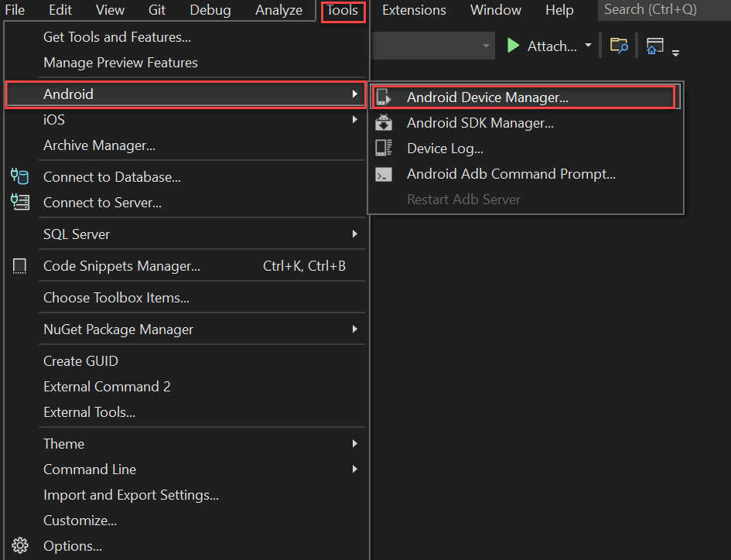
Task: Expand the Theme submenu arrow
Action: (355, 443)
